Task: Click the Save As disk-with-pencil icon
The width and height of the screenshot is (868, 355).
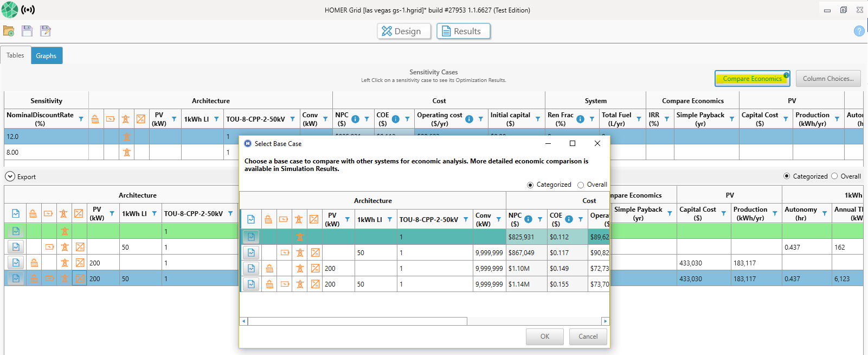Action: 46,31
